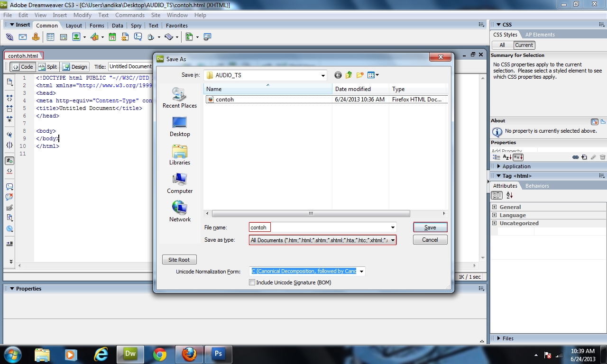Image resolution: width=607 pixels, height=364 pixels.
Task: Expand the Uncategorized attributes category
Action: pos(495,223)
